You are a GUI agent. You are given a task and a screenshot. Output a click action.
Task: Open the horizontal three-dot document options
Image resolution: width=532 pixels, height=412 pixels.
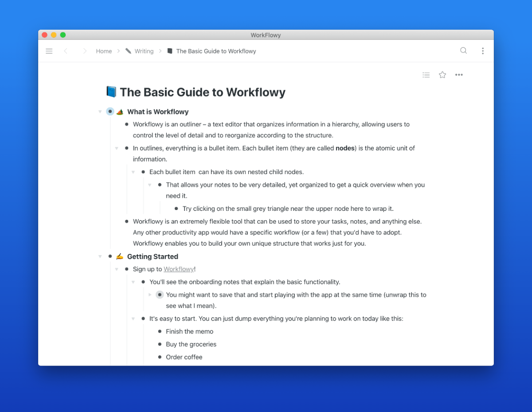pyautogui.click(x=459, y=75)
